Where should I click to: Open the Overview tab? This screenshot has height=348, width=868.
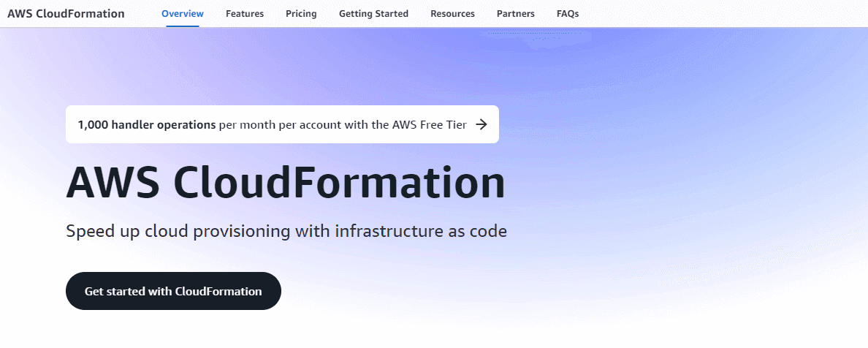tap(183, 14)
